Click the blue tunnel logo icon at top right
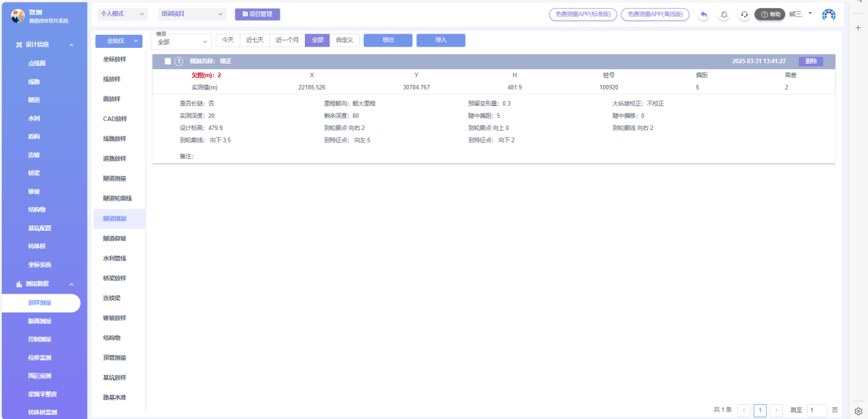The image size is (868, 419). pos(829,14)
